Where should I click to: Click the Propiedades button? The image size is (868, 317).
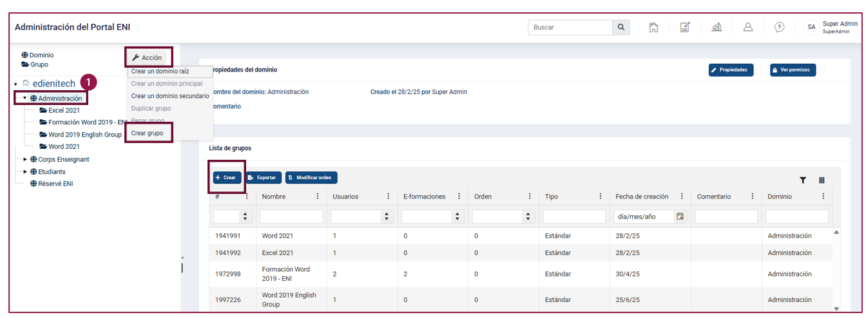[731, 70]
